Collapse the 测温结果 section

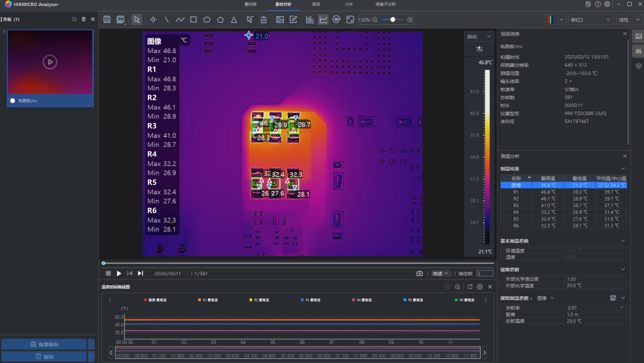(x=624, y=169)
